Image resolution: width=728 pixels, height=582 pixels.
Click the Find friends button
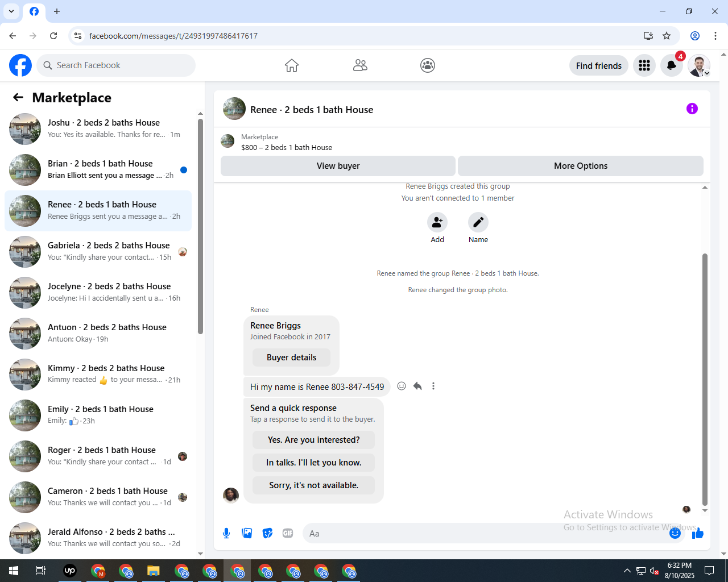[599, 65]
